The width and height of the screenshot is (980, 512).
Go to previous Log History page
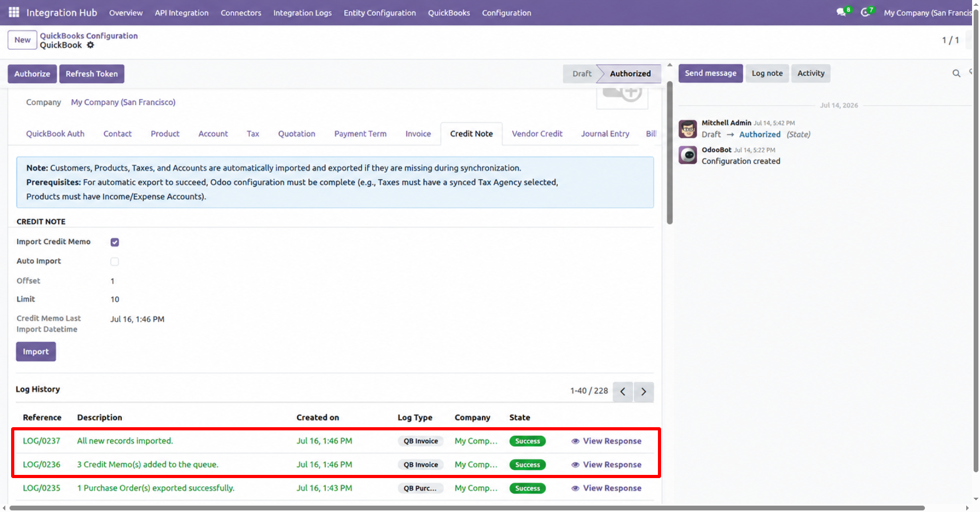[x=623, y=392]
